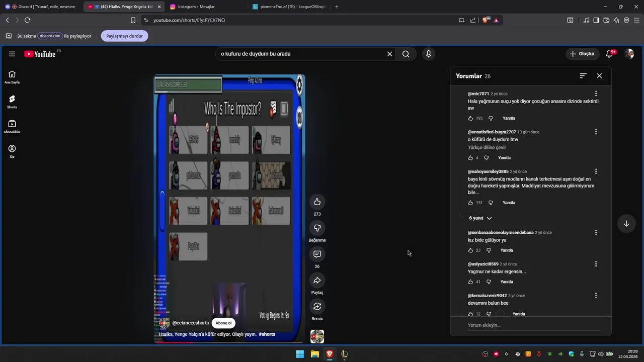Remix this Short

click(317, 307)
